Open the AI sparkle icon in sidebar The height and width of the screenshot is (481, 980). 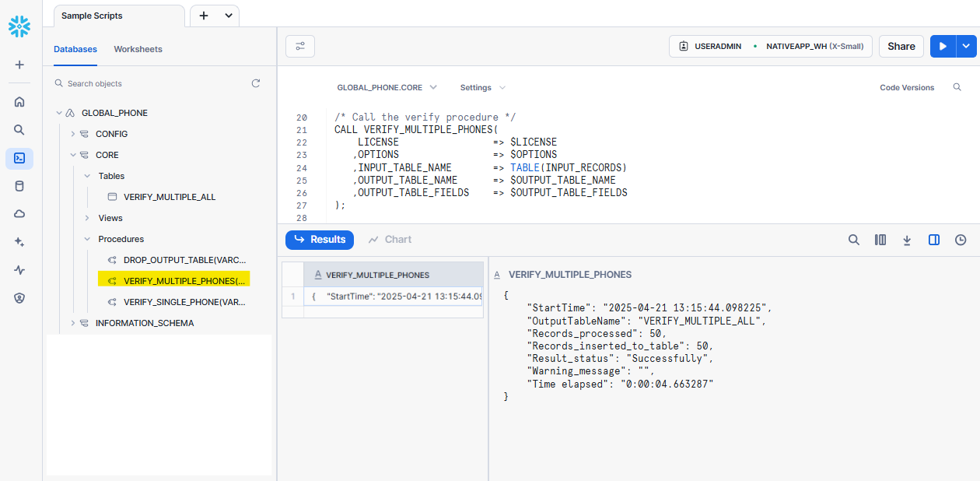19,242
